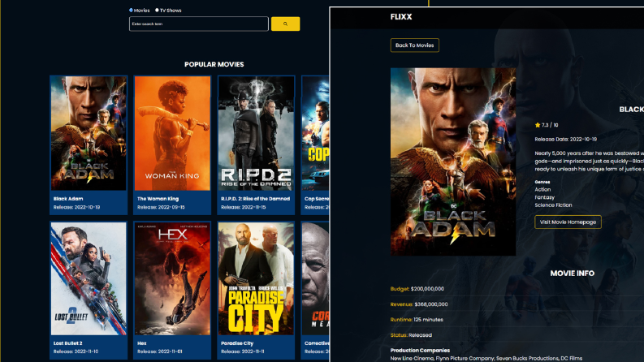The width and height of the screenshot is (644, 362).
Task: Click the Movie Info heading
Action: tap(572, 274)
